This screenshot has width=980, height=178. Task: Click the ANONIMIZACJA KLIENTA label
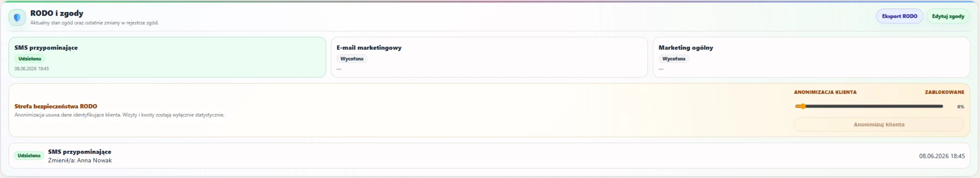[x=825, y=92]
